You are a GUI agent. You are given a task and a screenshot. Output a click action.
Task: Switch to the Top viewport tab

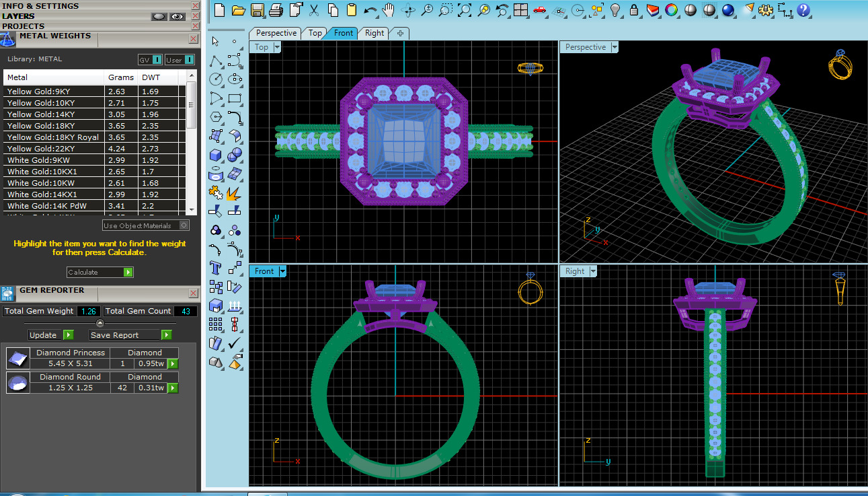[x=315, y=33]
